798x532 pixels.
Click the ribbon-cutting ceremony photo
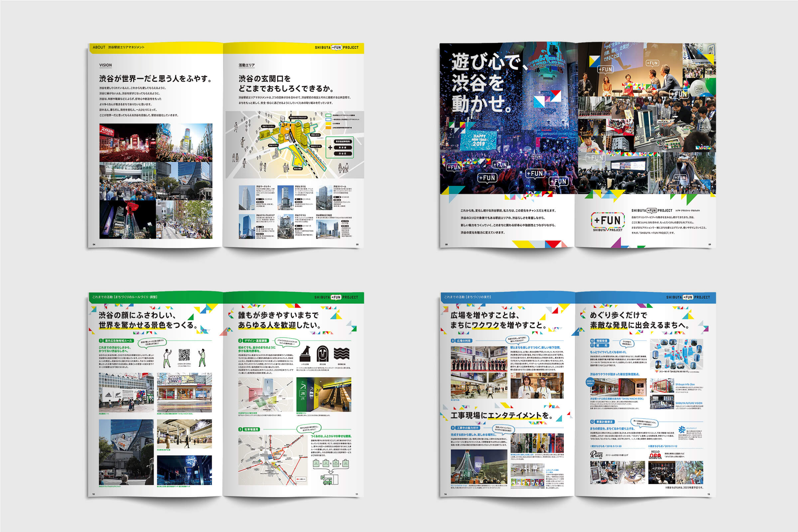[x=479, y=358]
